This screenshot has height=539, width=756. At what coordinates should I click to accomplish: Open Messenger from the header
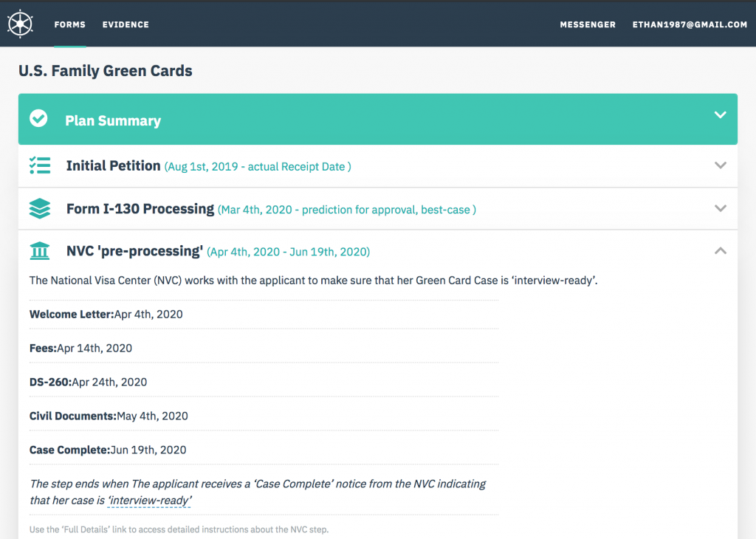(588, 24)
